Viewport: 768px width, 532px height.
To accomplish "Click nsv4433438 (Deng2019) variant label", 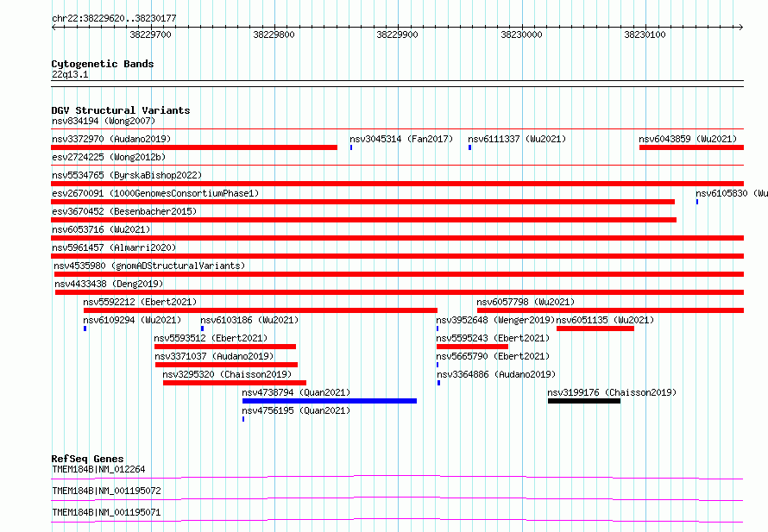I will [109, 284].
